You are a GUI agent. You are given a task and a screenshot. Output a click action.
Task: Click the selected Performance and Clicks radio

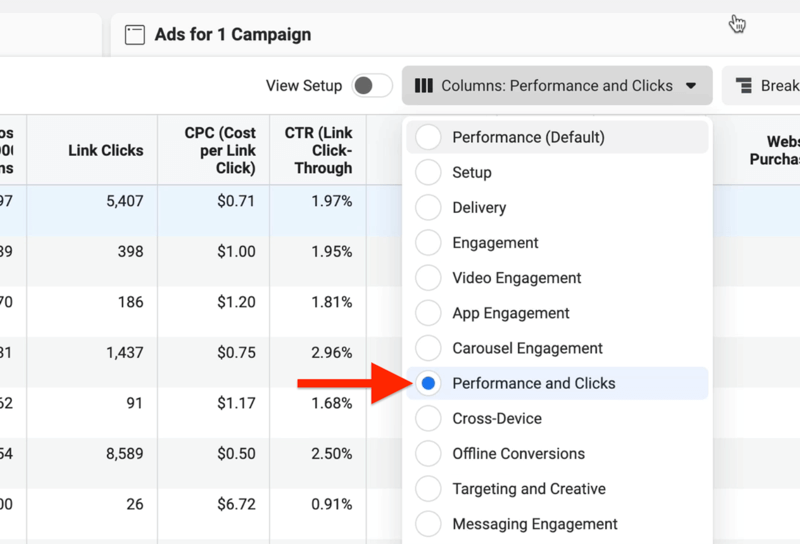(x=429, y=383)
